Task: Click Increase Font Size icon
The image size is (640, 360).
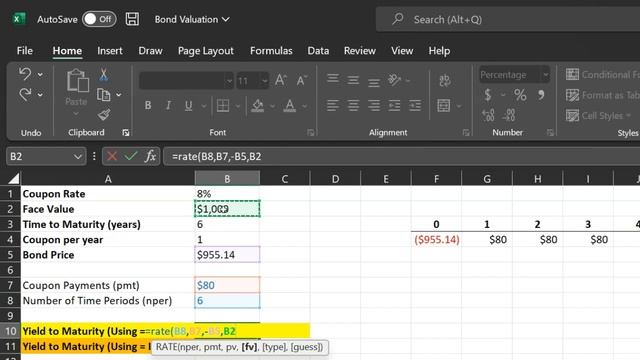Action: (280, 80)
